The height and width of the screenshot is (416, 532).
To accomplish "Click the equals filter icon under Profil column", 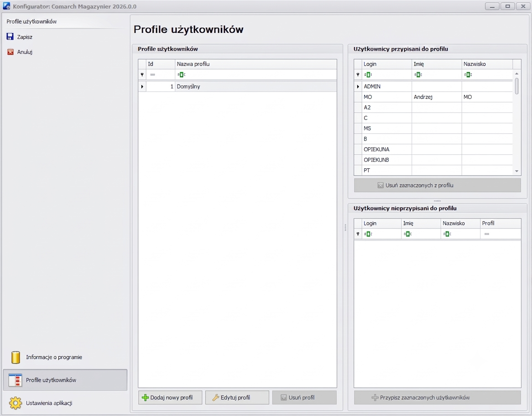I will [x=487, y=234].
